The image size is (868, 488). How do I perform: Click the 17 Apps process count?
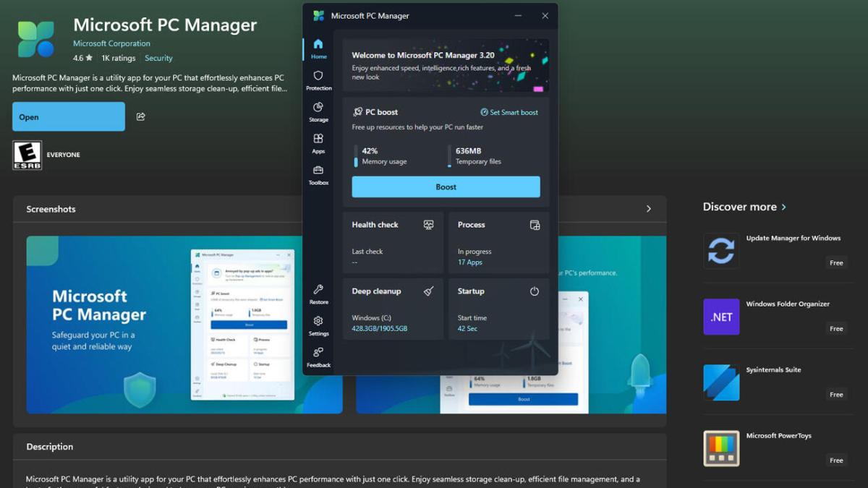470,262
